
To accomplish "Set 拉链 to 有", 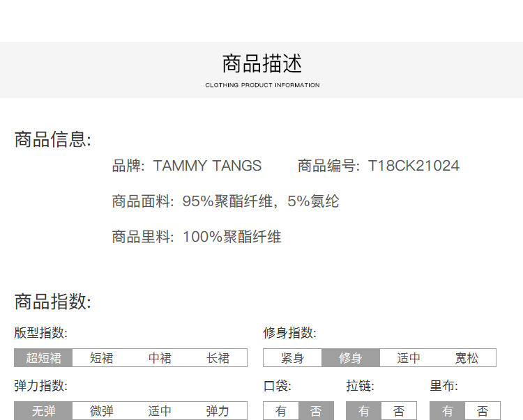I will [x=364, y=411].
